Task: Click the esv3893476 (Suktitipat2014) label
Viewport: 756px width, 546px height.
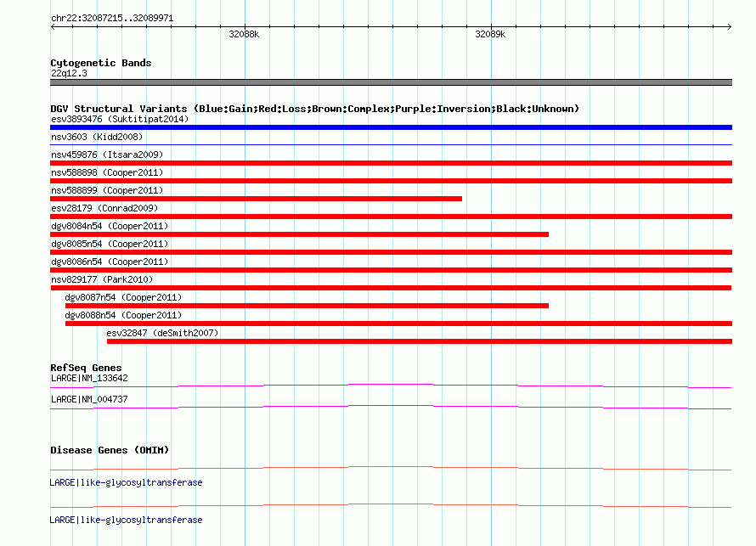Action: 120,119
